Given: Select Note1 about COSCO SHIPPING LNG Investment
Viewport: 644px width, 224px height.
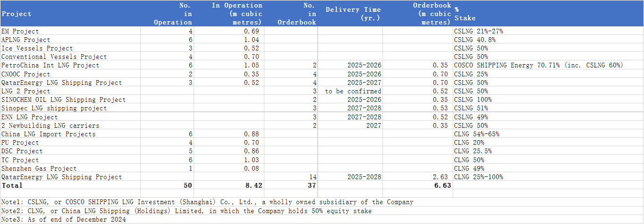Looking at the screenshot, I should (x=207, y=202).
